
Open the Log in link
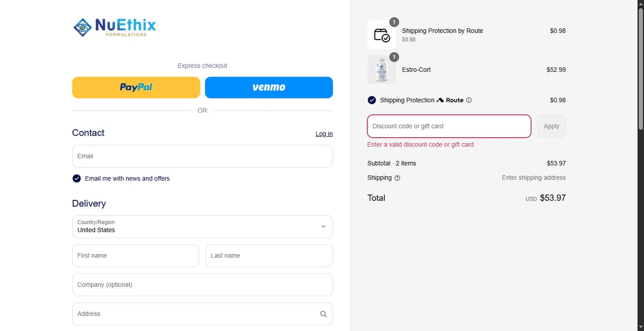(x=324, y=134)
